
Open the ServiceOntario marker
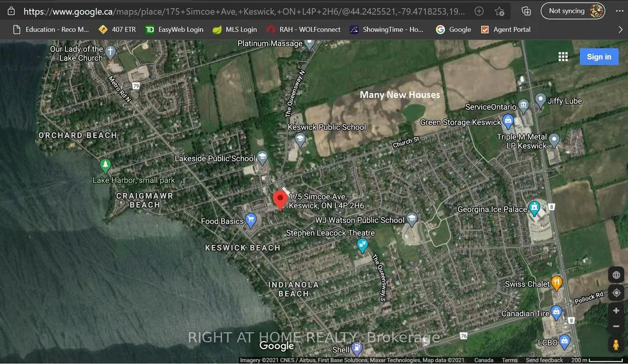click(523, 106)
